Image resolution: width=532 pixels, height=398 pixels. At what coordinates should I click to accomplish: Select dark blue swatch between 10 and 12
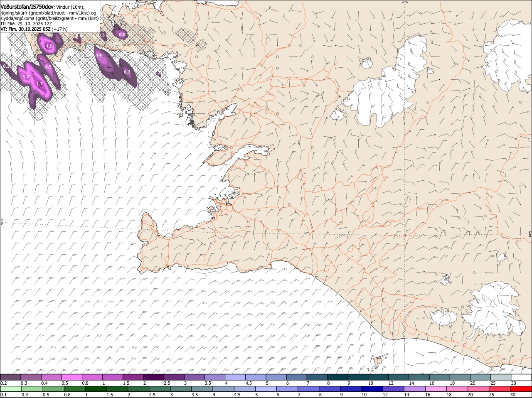coord(372,389)
